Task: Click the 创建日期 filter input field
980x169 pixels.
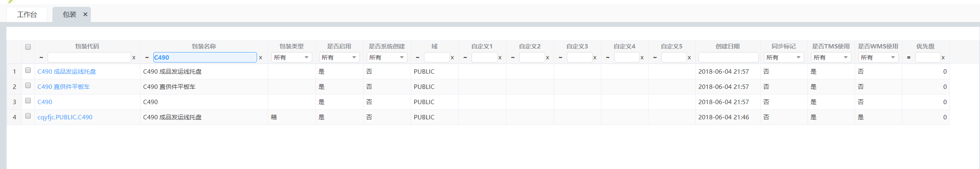Action: point(728,58)
